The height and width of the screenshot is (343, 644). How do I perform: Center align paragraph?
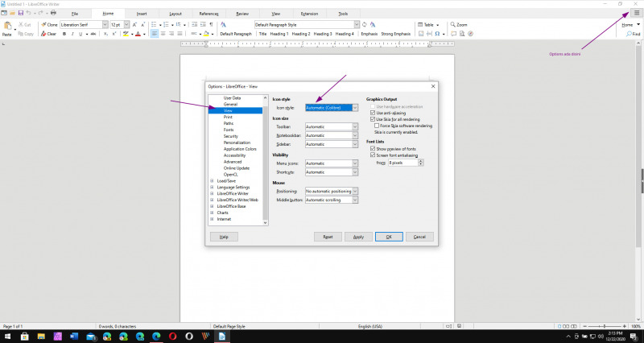[163, 34]
